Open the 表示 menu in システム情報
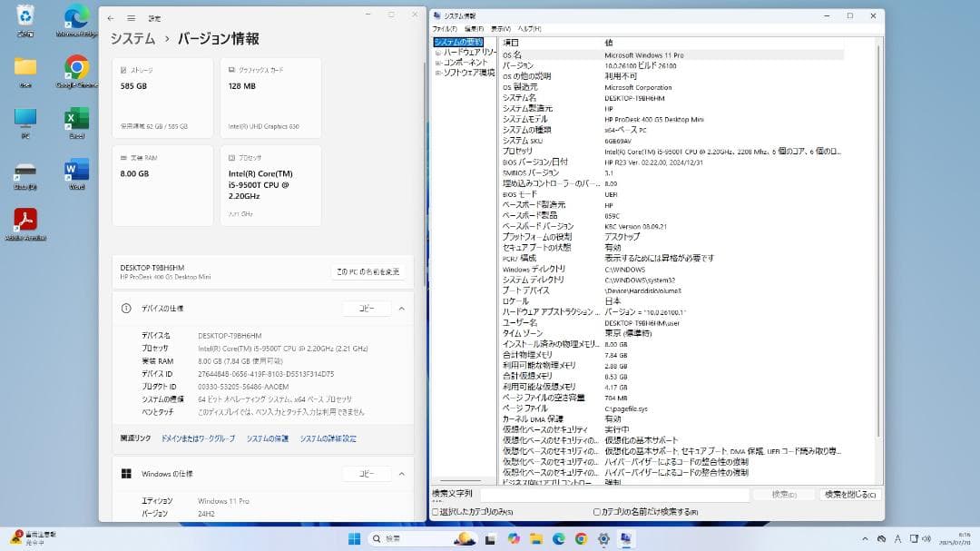The height and width of the screenshot is (551, 980). pos(499,28)
